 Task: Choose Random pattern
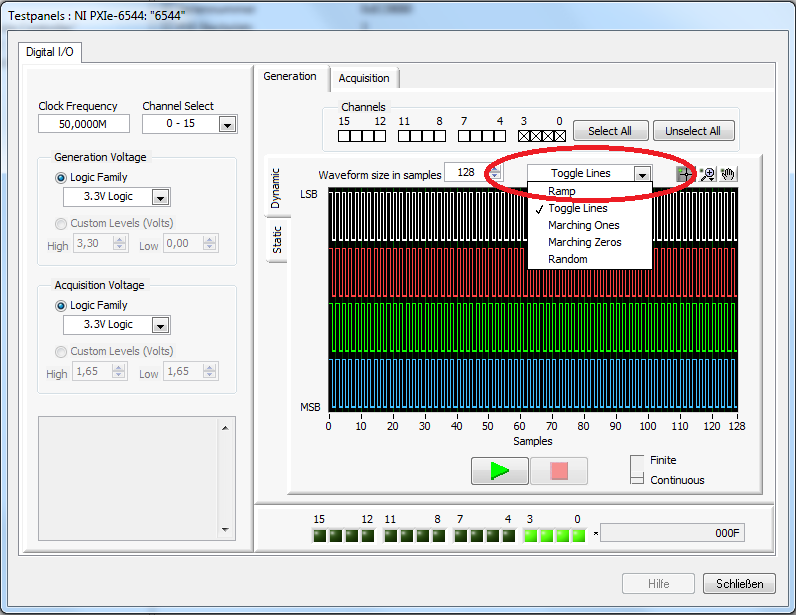tap(590, 259)
